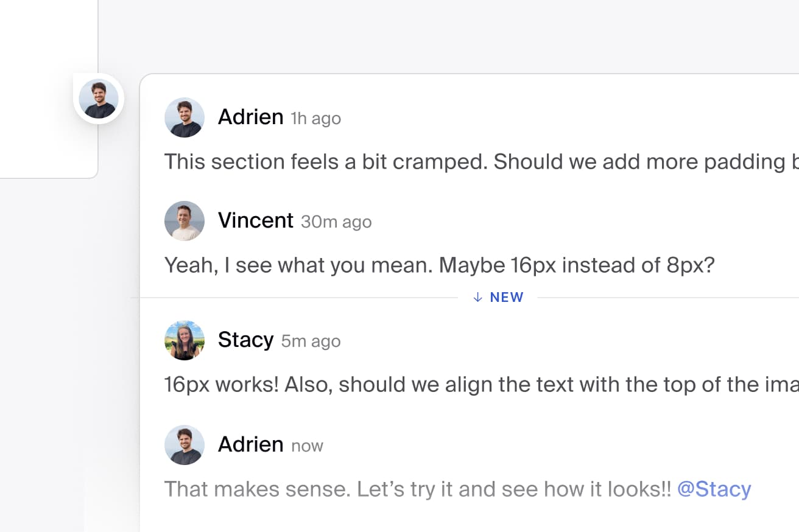Viewport: 799px width, 532px height.
Task: Click the Vincent author name
Action: tap(256, 220)
